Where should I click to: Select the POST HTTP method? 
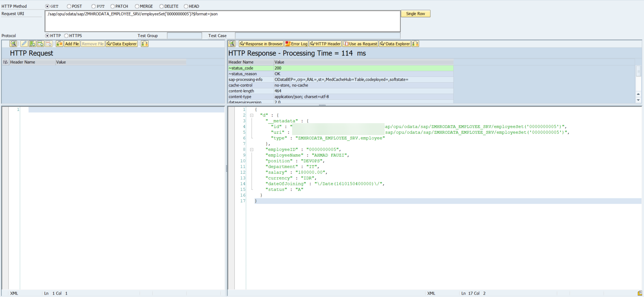[x=69, y=6]
